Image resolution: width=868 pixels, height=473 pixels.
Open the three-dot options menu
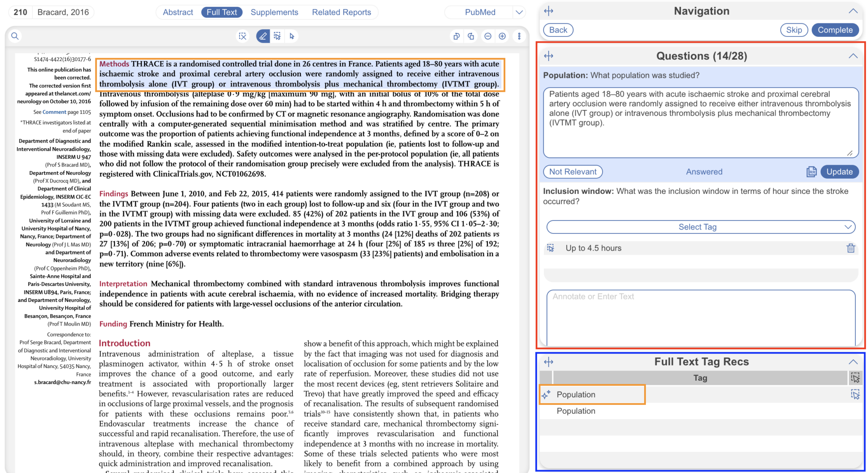pyautogui.click(x=519, y=36)
